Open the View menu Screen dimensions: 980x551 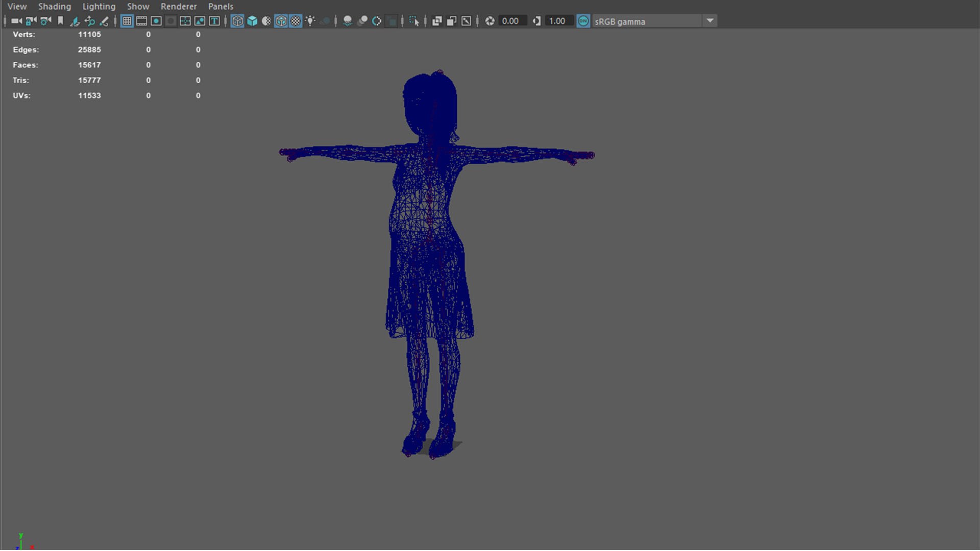pyautogui.click(x=17, y=7)
